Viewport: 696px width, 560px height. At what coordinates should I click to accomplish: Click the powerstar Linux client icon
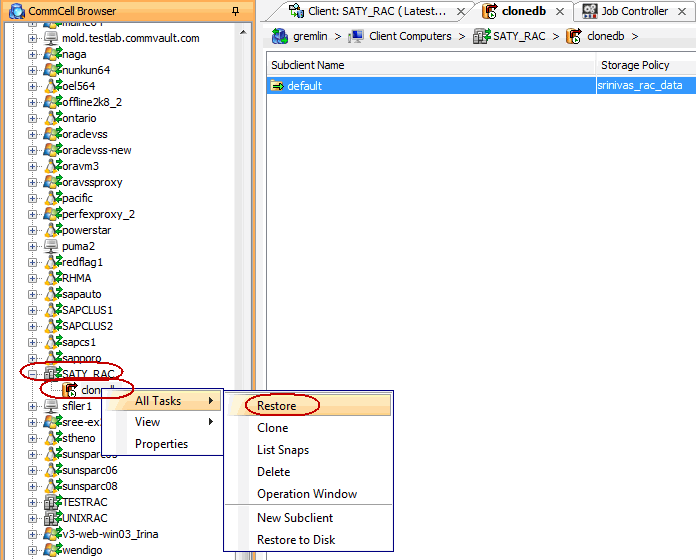pyautogui.click(x=53, y=230)
